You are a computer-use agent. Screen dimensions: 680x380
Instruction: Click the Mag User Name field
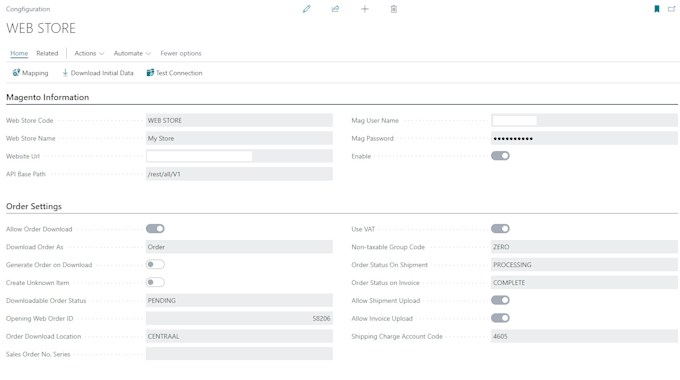(584, 120)
